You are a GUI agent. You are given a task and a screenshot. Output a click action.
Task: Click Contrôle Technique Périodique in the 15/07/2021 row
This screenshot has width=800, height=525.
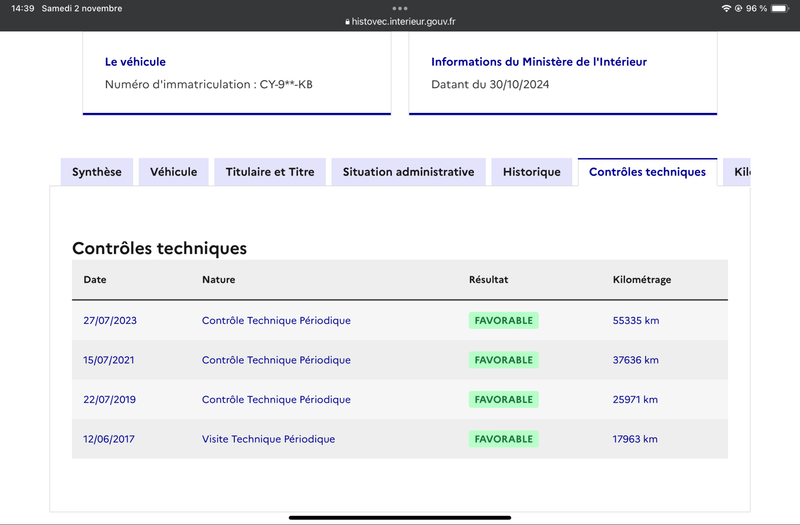276,360
